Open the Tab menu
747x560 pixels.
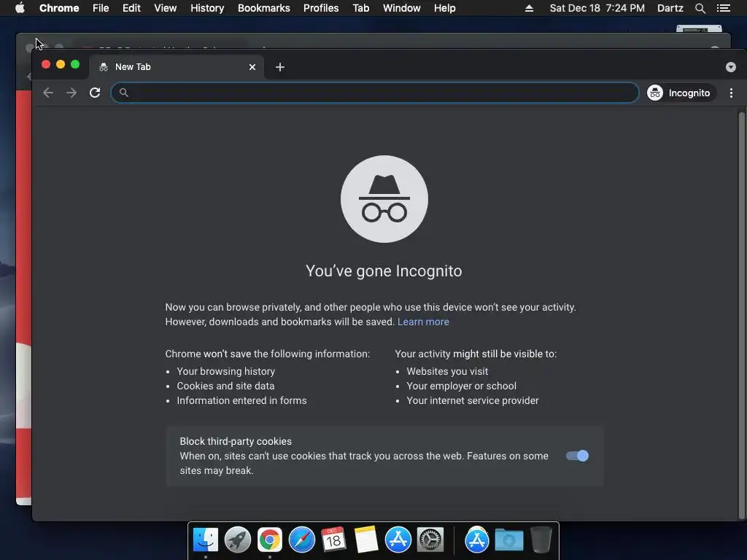click(360, 8)
